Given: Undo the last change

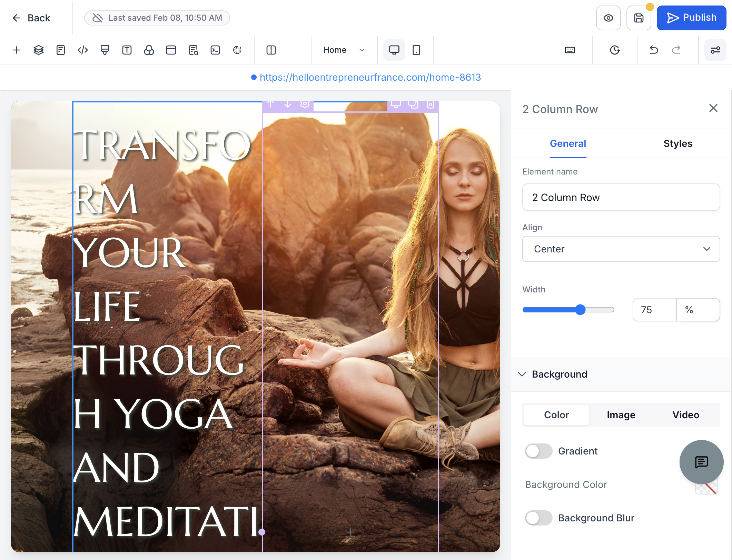Looking at the screenshot, I should 654,50.
